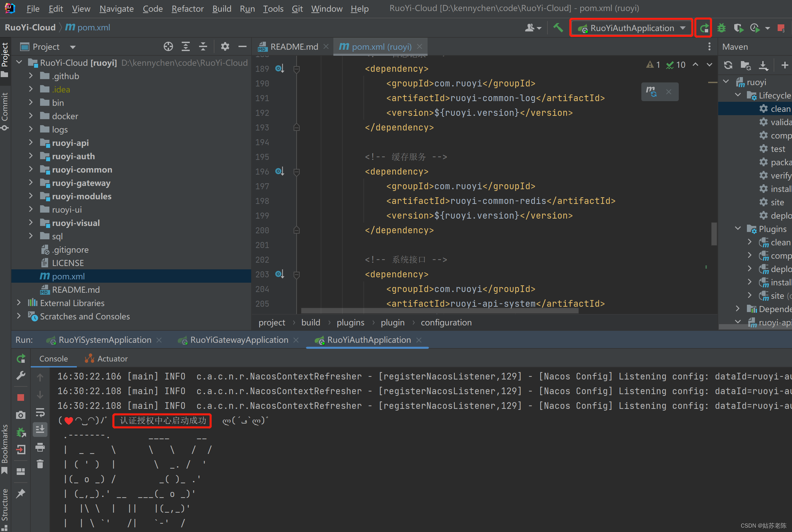This screenshot has width=792, height=532.
Task: Hide the Project tool window
Action: click(x=242, y=46)
